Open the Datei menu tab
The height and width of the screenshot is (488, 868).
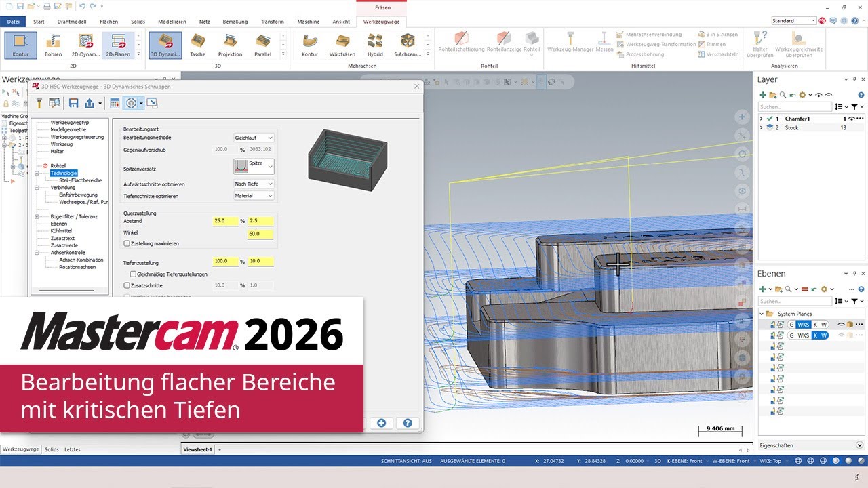coord(13,22)
